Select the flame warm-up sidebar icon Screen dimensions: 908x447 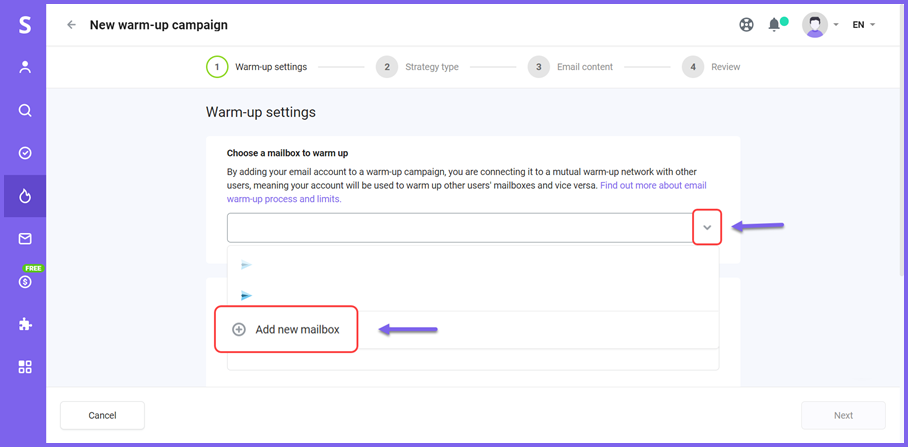click(x=25, y=196)
